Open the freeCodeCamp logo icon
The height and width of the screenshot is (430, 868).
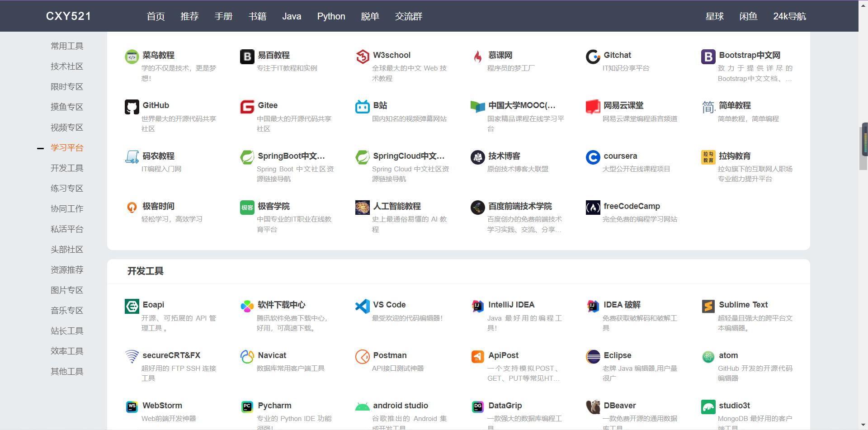(x=593, y=208)
